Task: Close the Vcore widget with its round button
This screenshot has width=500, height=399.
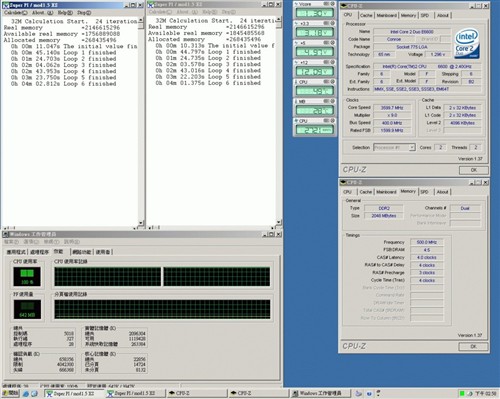Action: 332,4
